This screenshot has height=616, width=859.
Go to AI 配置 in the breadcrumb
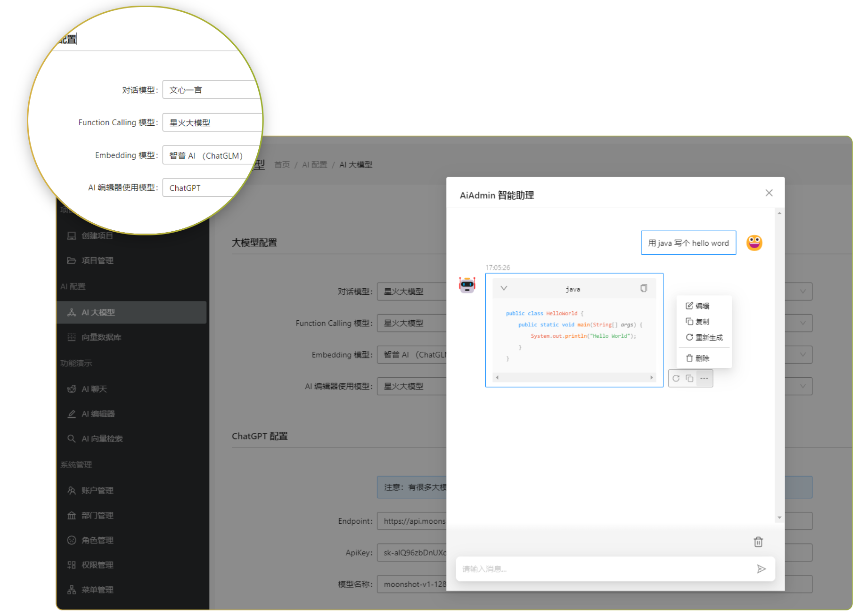tap(314, 164)
